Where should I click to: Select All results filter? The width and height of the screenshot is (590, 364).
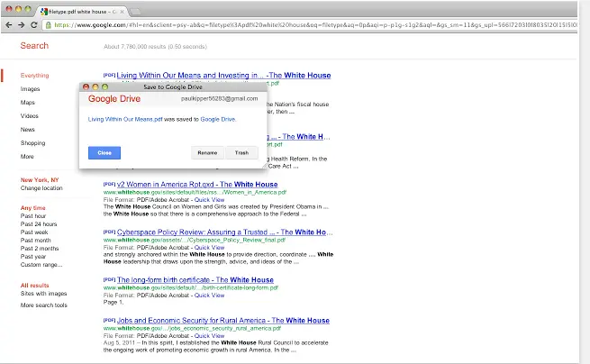click(34, 286)
